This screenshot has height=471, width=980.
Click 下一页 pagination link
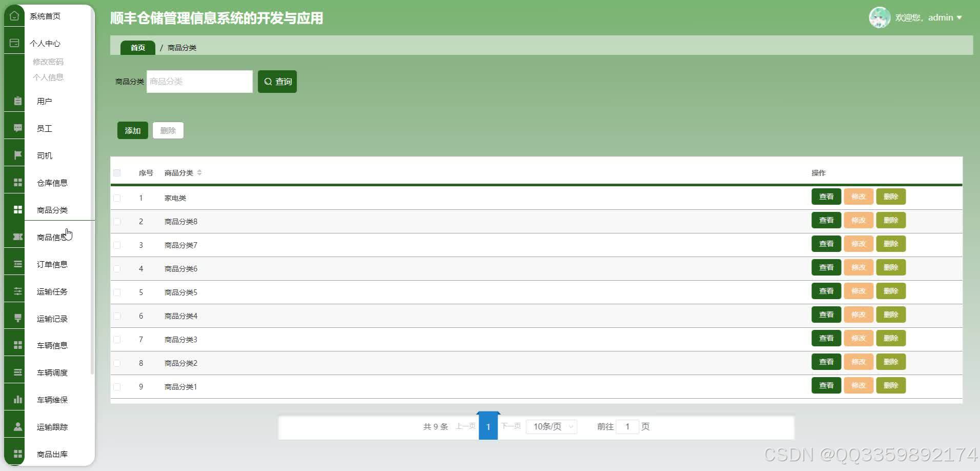[x=511, y=426]
